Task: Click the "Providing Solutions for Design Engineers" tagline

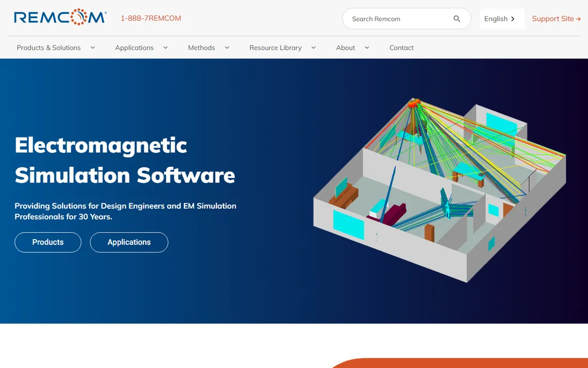Action: click(x=126, y=211)
